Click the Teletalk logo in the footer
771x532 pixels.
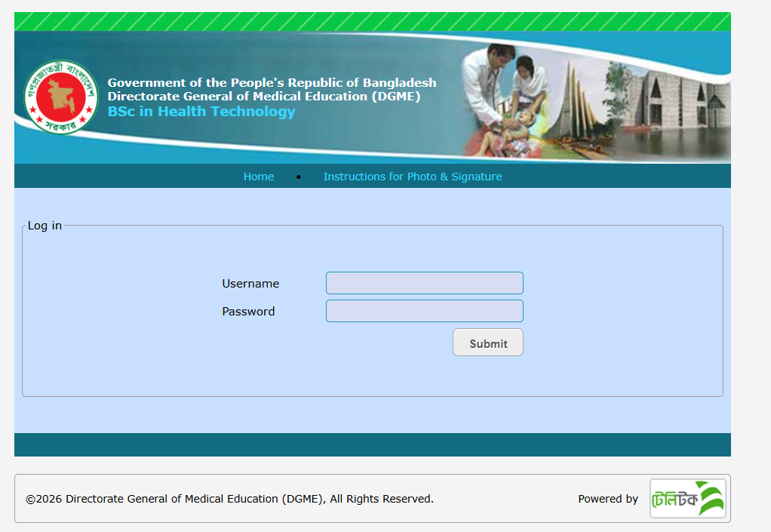point(687,499)
